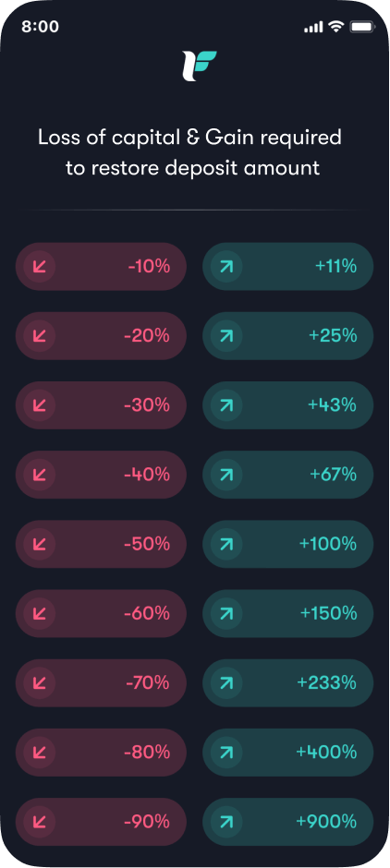Tap the +100% gain pill
This screenshot has height=868, width=390.
pos(288,544)
